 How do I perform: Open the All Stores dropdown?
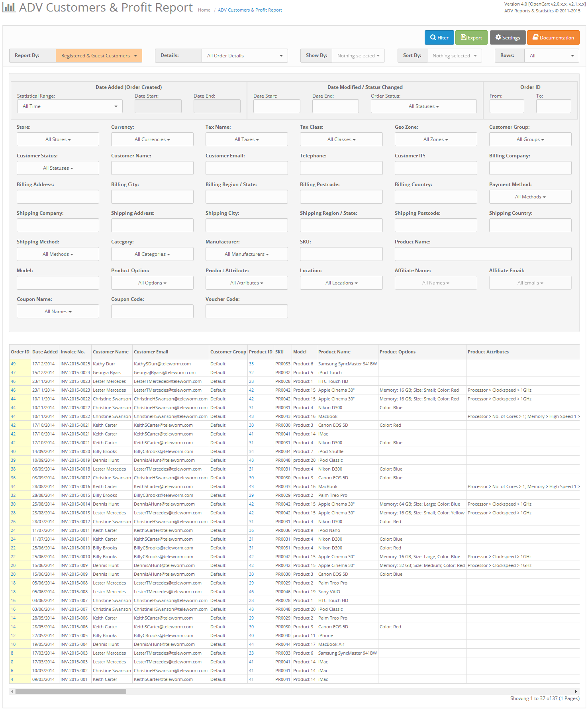[58, 139]
